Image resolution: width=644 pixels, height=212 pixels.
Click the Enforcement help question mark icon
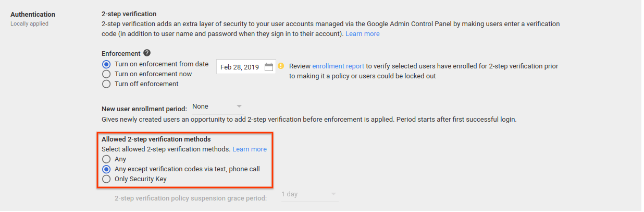tap(147, 53)
